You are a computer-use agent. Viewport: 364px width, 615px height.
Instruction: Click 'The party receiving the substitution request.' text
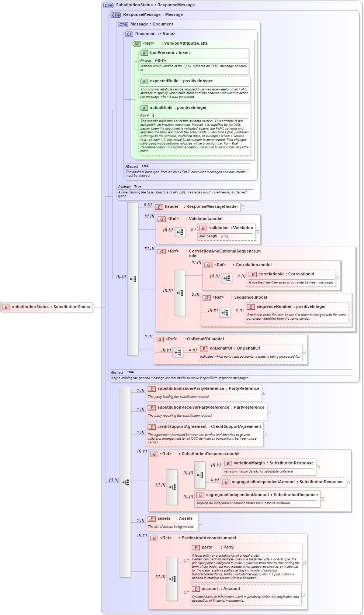[180, 416]
